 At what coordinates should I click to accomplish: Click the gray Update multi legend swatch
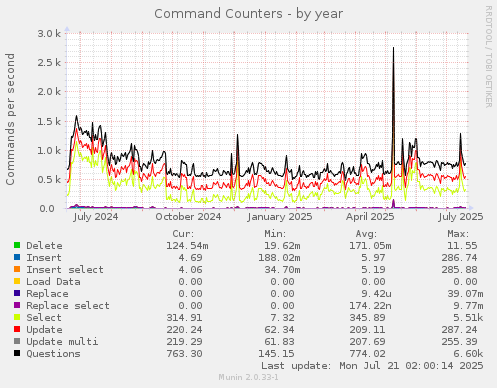pyautogui.click(x=17, y=341)
